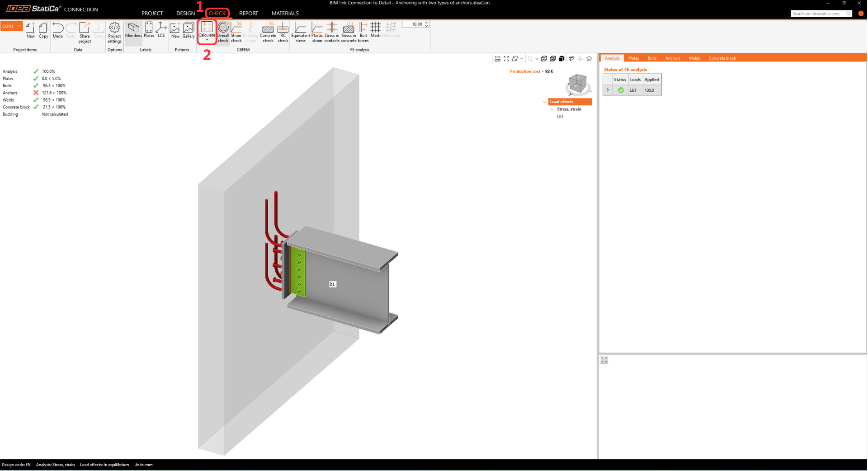Image resolution: width=868 pixels, height=471 pixels.
Task: Reset view with the home icon
Action: pyautogui.click(x=589, y=59)
